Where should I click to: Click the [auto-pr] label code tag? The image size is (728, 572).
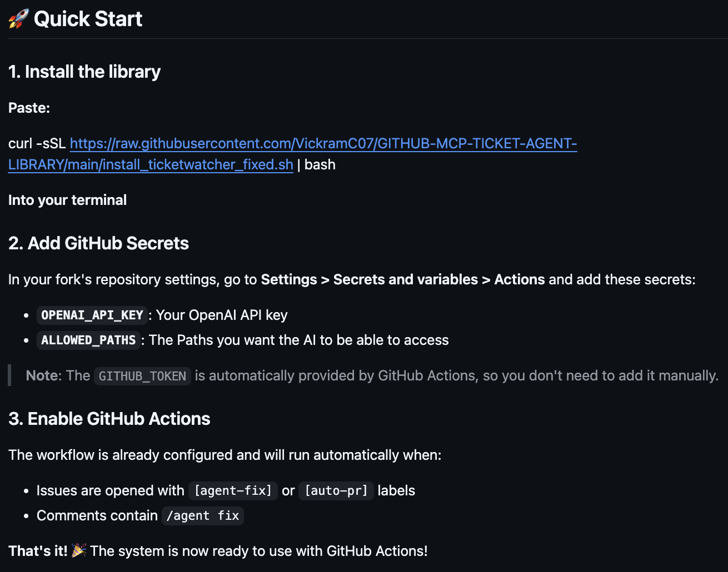tap(336, 491)
